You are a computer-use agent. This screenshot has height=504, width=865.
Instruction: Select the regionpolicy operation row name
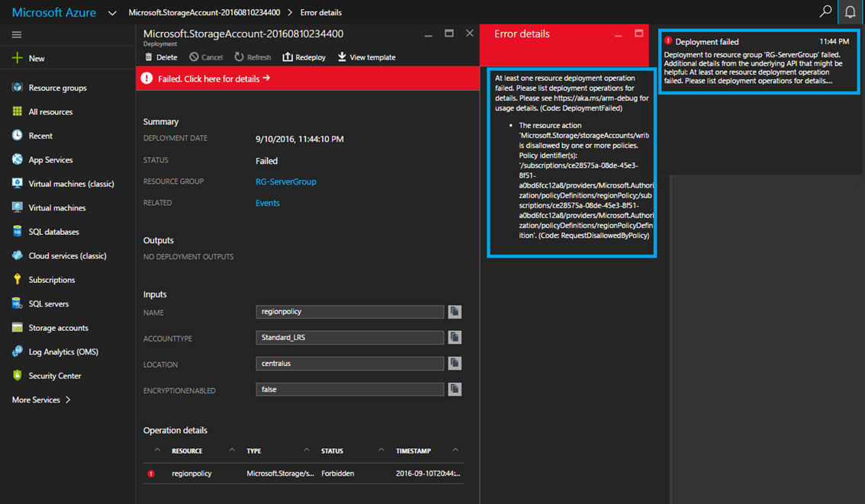[x=191, y=474]
